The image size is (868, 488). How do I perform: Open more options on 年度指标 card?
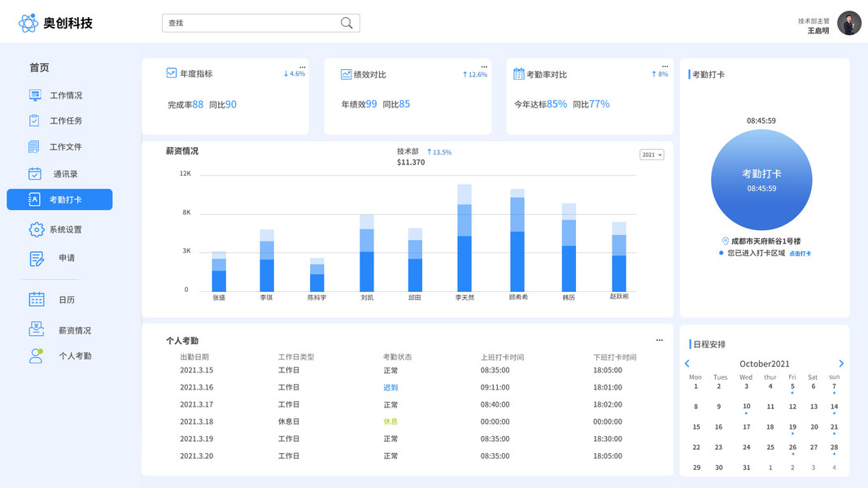(303, 67)
